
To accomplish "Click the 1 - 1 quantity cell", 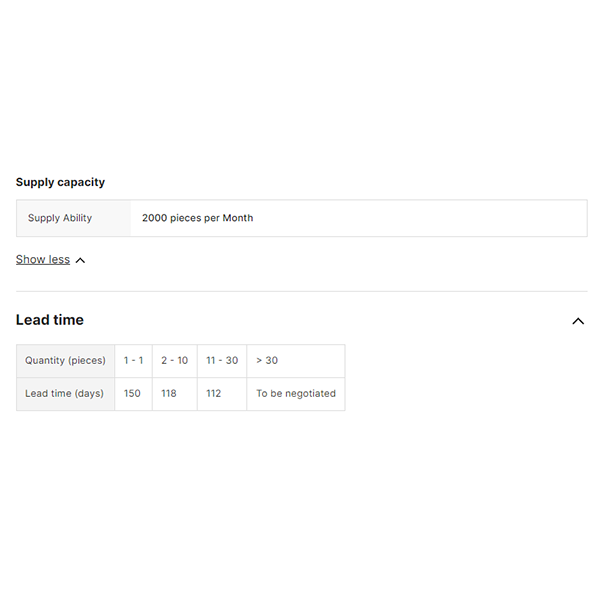I will (x=133, y=360).
